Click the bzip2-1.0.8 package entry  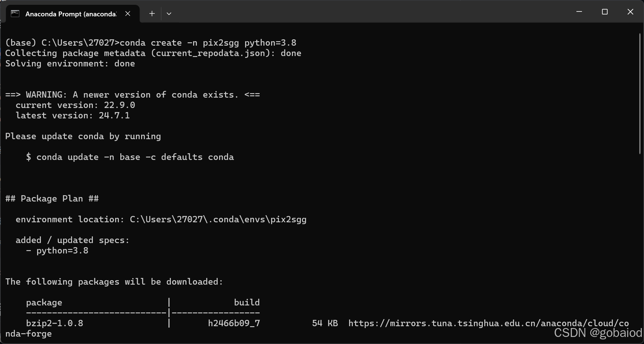point(55,323)
